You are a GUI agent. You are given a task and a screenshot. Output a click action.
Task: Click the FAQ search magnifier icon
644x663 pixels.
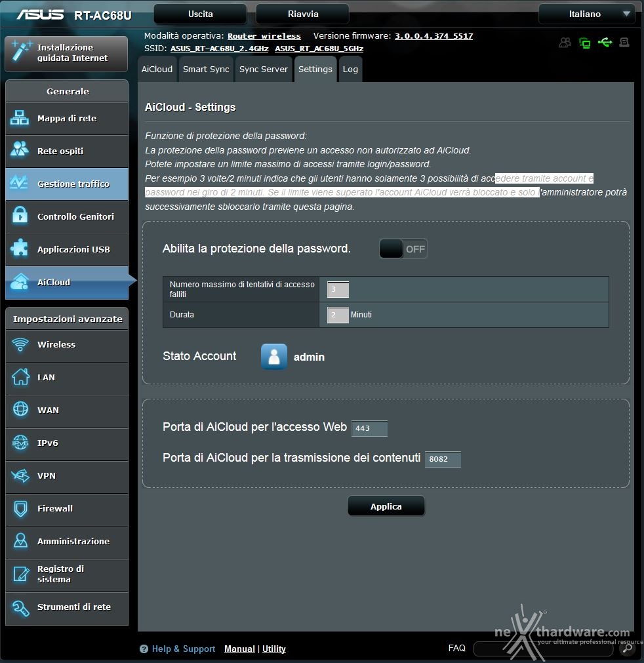tap(628, 648)
